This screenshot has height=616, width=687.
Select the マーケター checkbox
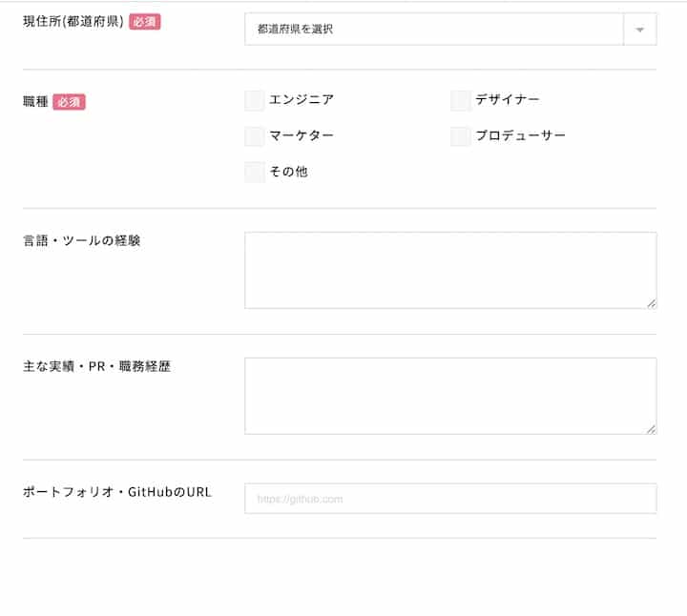pos(255,136)
